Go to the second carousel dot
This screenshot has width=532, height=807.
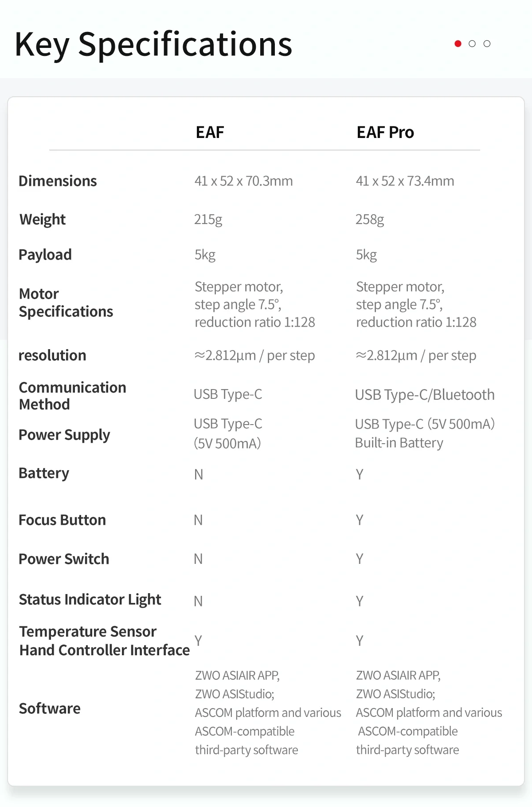(472, 43)
